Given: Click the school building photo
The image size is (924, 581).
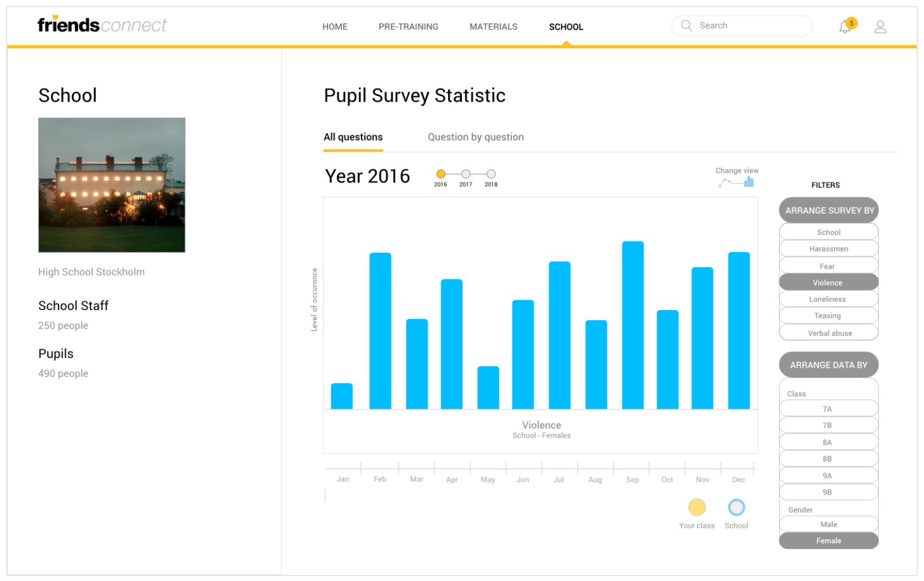Looking at the screenshot, I should (112, 185).
